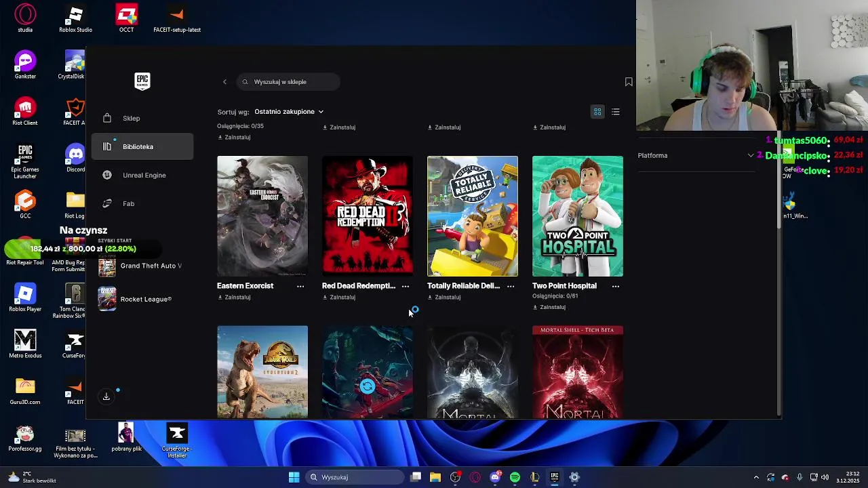Image resolution: width=868 pixels, height=488 pixels.
Task: Open pobrany plik desktop file
Action: point(126,437)
